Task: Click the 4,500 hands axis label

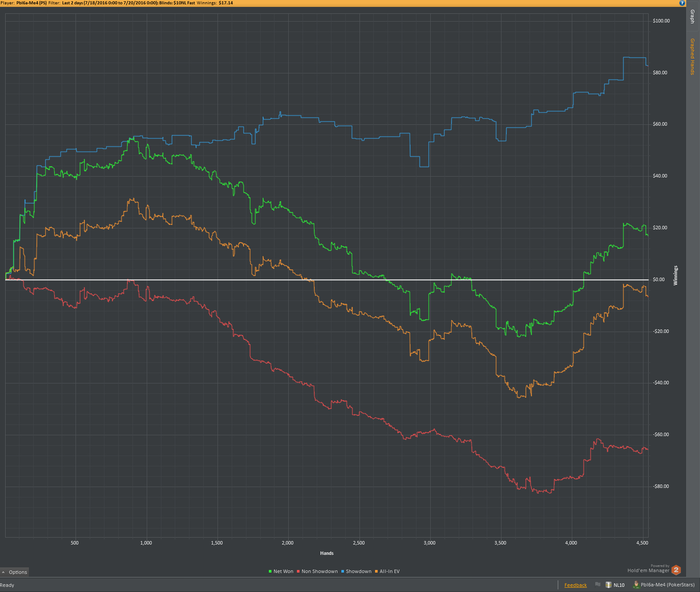Action: point(642,543)
